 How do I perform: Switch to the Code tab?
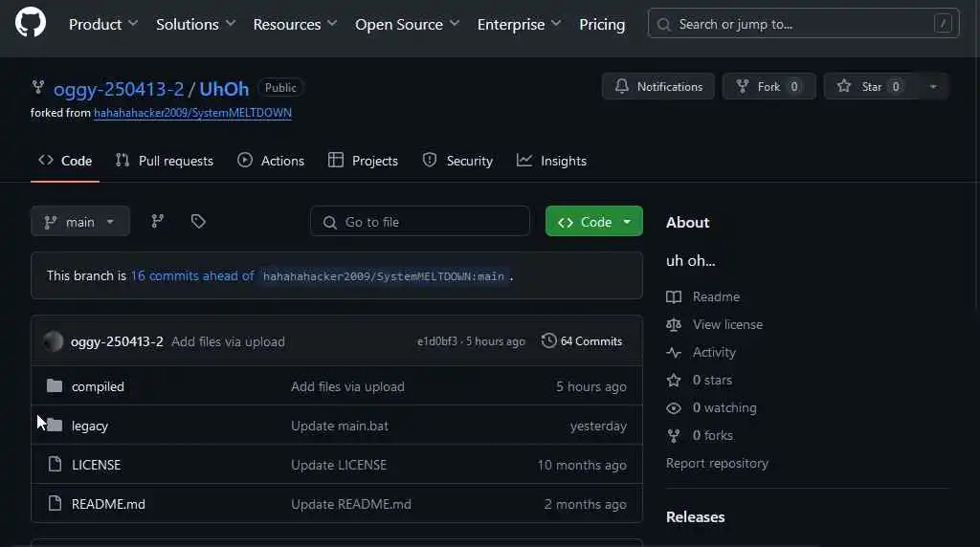pyautogui.click(x=65, y=161)
